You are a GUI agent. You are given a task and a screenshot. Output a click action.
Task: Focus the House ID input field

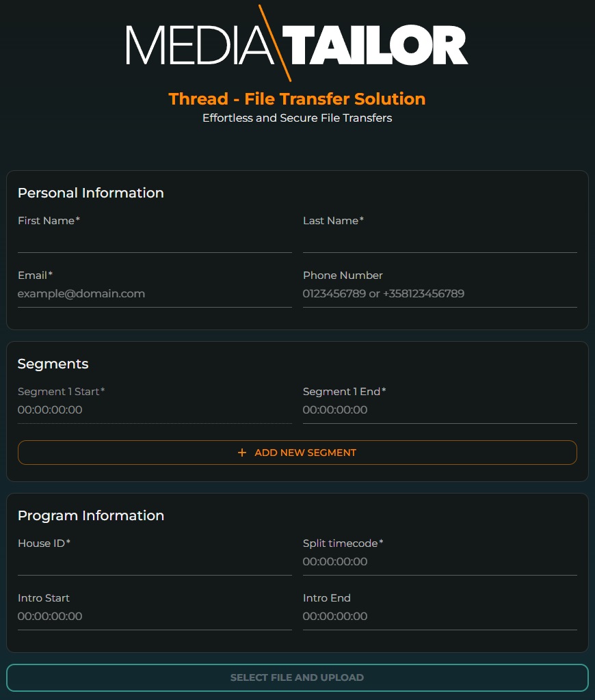coord(155,562)
